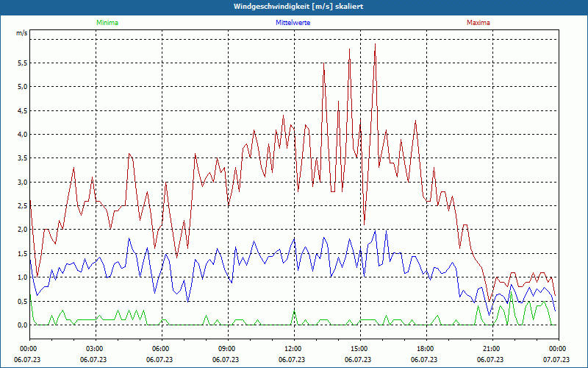588x368 pixels.
Task: Click the '06:00' time axis label
Action: [x=162, y=349]
